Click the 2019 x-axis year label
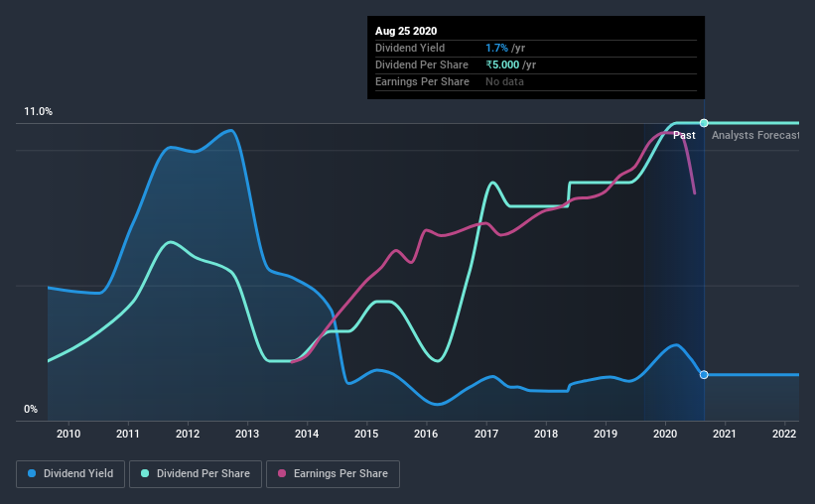The image size is (815, 504). pyautogui.click(x=605, y=434)
